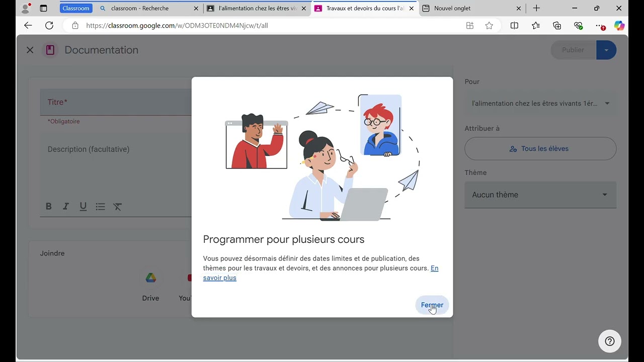The image size is (644, 362).
Task: Apply bold formatting to the description
Action: tap(48, 207)
